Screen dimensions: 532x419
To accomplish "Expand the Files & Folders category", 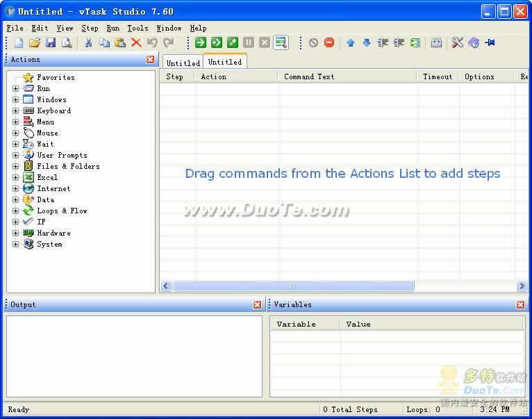I will pos(15,166).
